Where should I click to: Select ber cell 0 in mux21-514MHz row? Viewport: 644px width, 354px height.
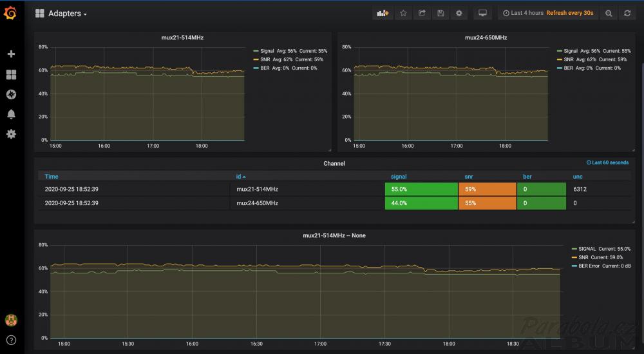click(x=542, y=189)
